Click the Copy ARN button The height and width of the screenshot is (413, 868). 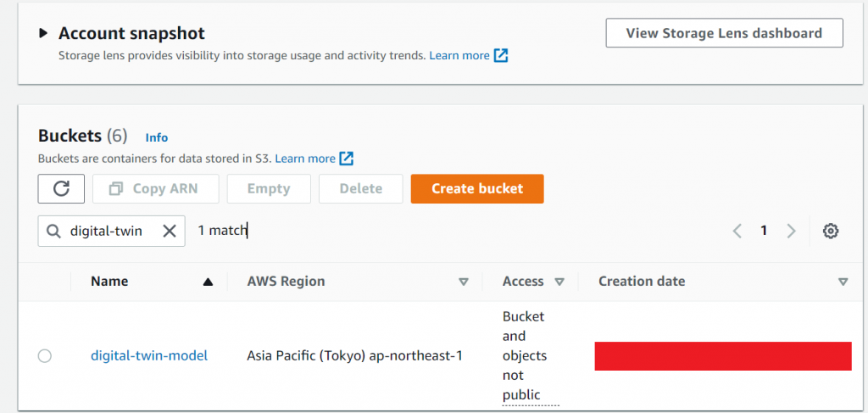156,189
